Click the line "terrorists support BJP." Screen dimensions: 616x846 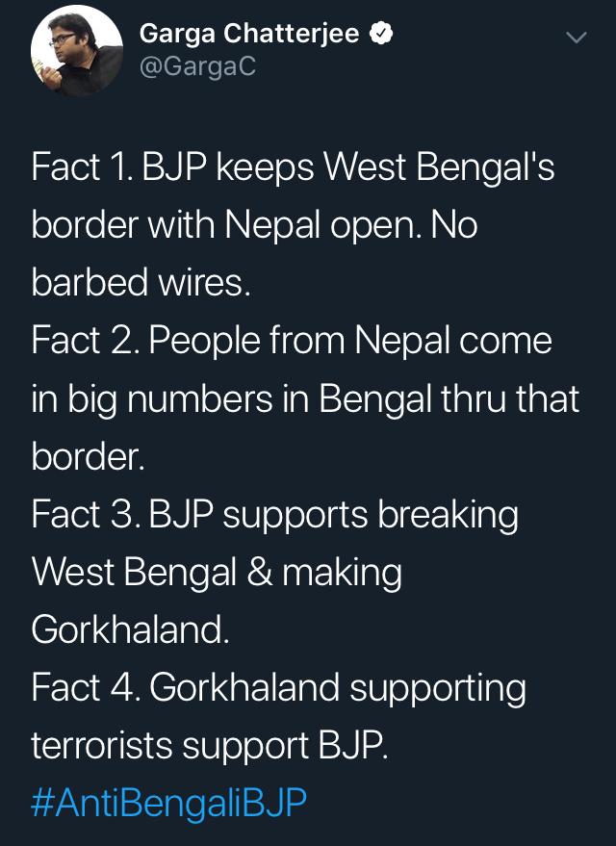point(209,746)
